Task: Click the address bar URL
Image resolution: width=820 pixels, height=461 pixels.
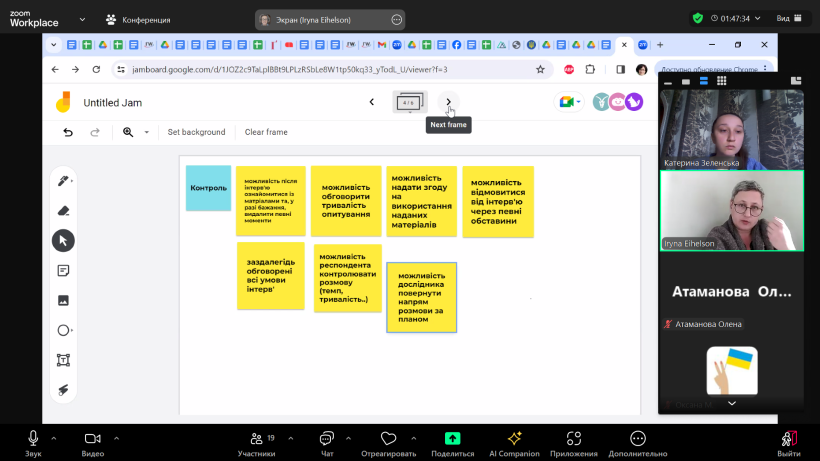Action: 290,70
